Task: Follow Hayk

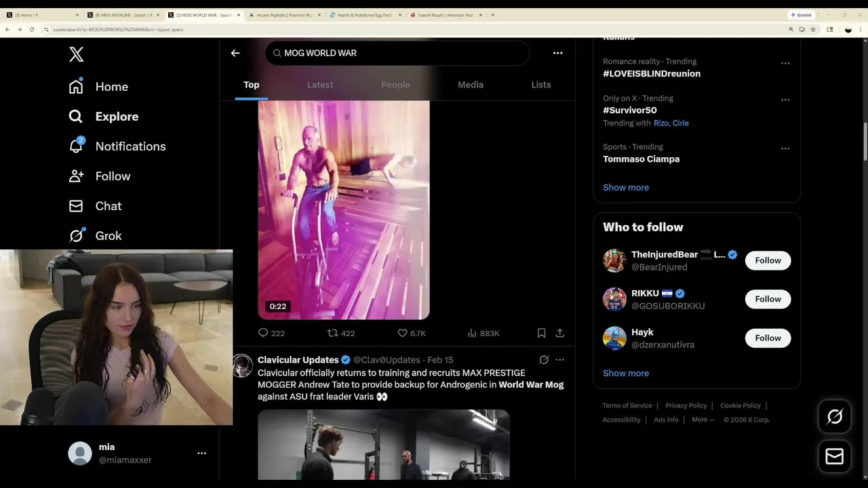Action: 768,338
